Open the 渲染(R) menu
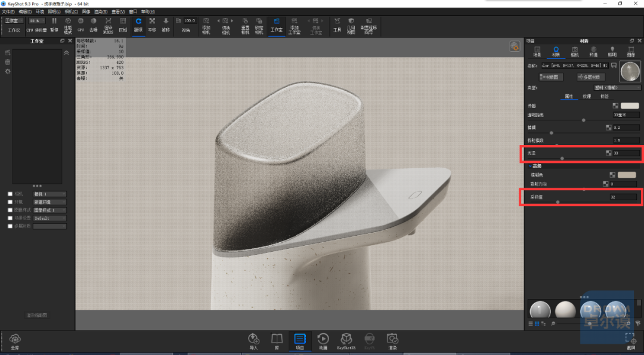The image size is (644, 355). click(101, 12)
